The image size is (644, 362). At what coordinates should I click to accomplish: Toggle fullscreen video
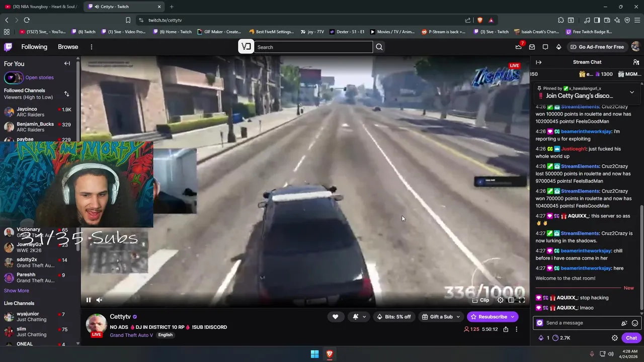[522, 300]
